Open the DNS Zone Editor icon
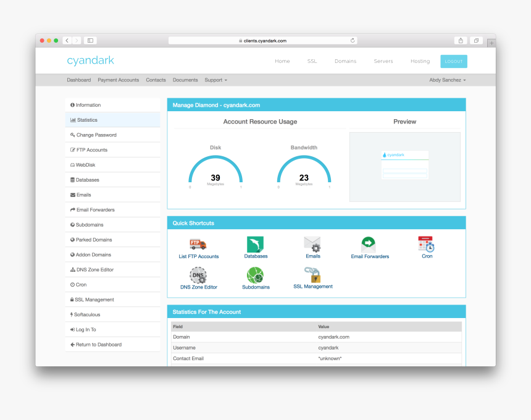This screenshot has width=531, height=420. click(198, 275)
